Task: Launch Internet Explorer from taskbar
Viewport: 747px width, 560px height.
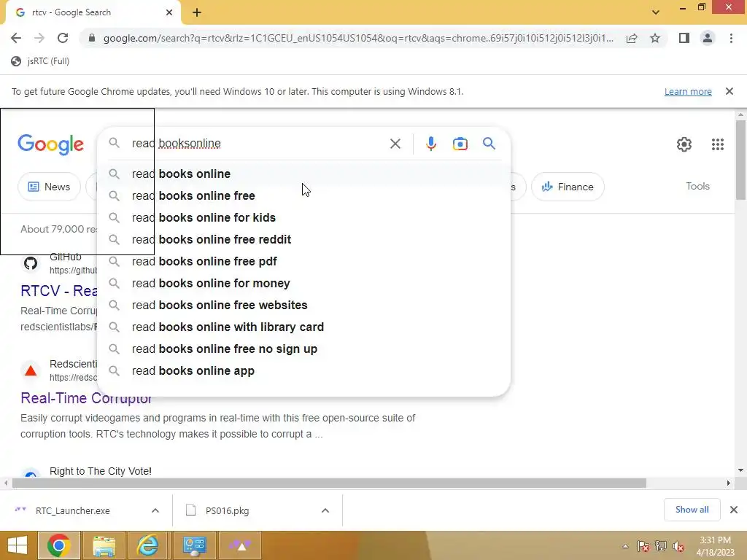Action: (x=147, y=545)
